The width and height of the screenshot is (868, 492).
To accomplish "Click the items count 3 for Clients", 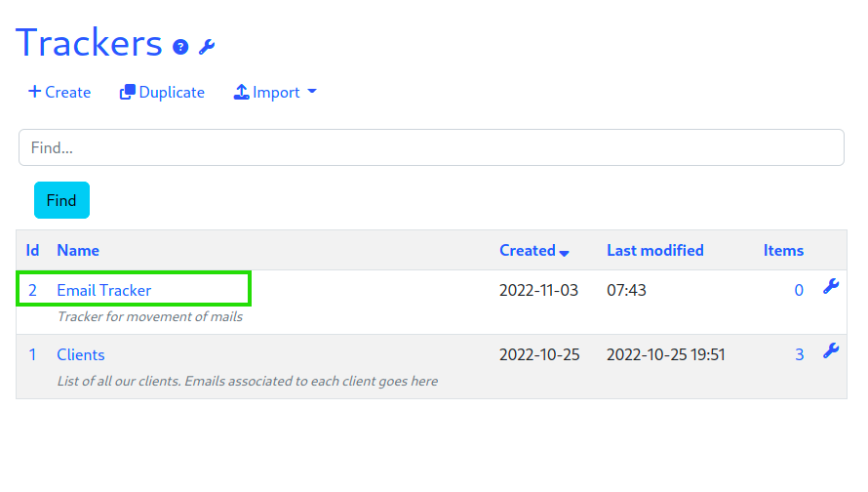I will coord(800,354).
